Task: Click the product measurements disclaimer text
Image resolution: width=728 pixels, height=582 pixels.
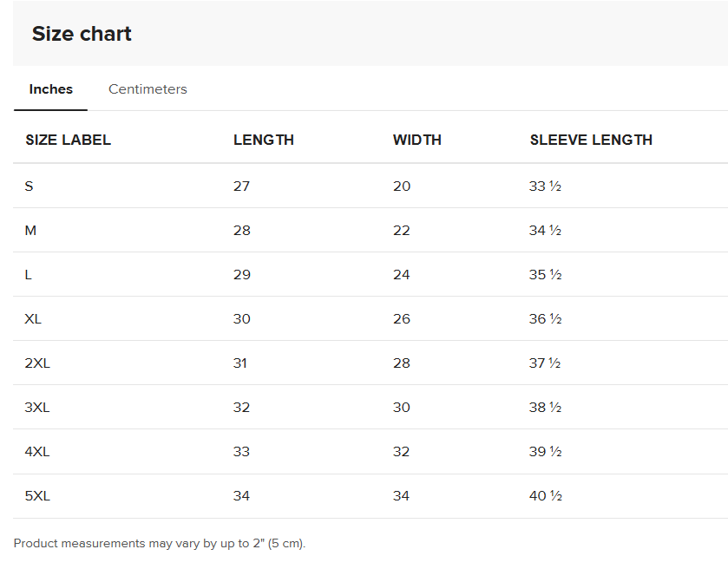Action: coord(160,544)
